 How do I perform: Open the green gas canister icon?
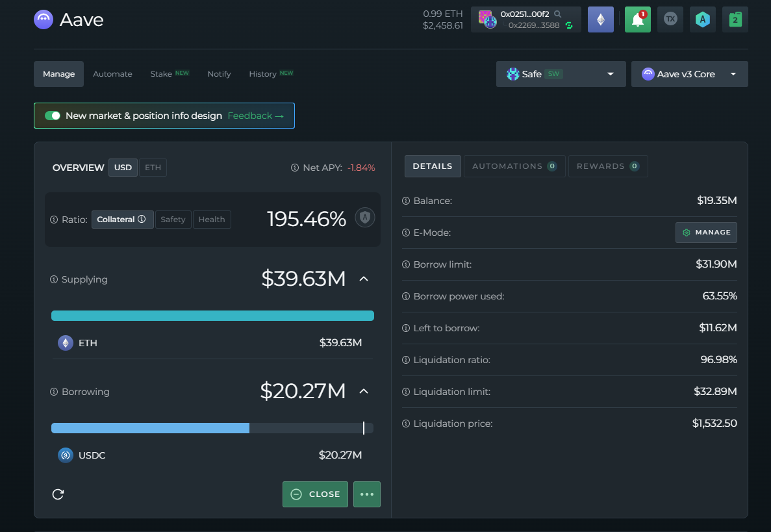pos(735,19)
